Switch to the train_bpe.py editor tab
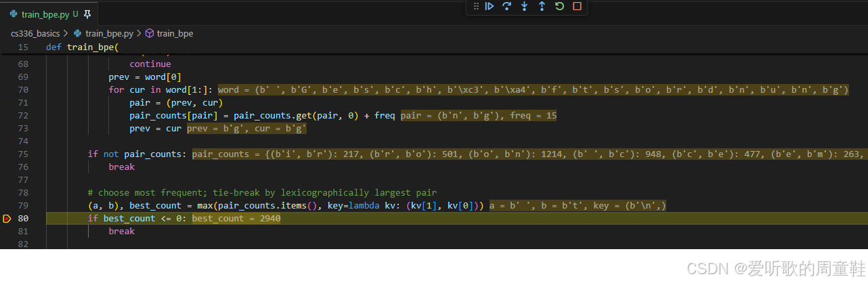 (44, 14)
